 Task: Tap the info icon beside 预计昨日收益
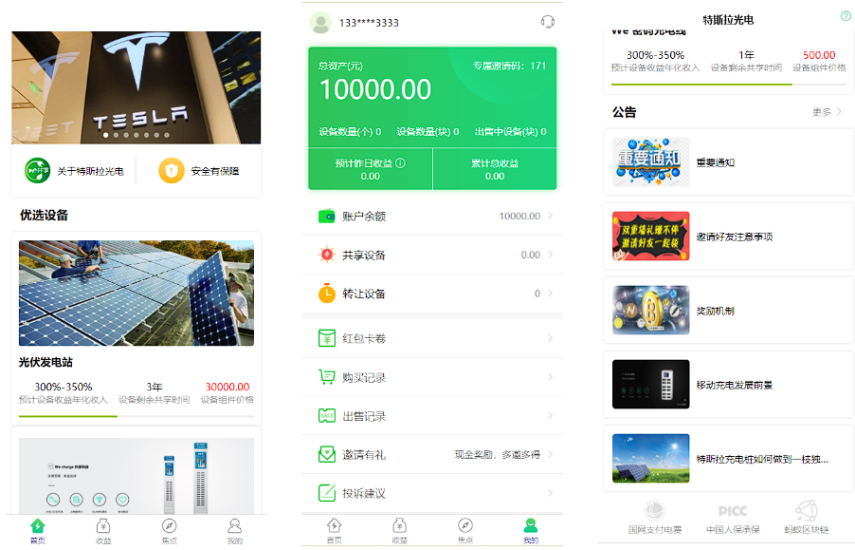click(x=400, y=163)
